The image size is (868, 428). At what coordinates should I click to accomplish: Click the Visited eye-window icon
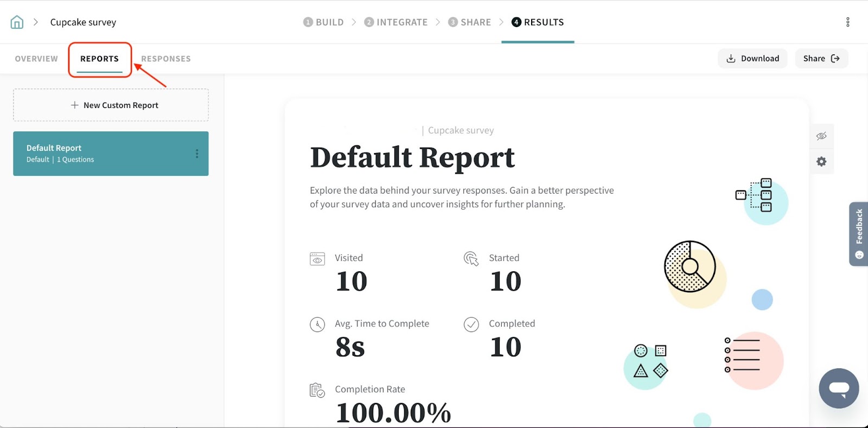tap(317, 259)
